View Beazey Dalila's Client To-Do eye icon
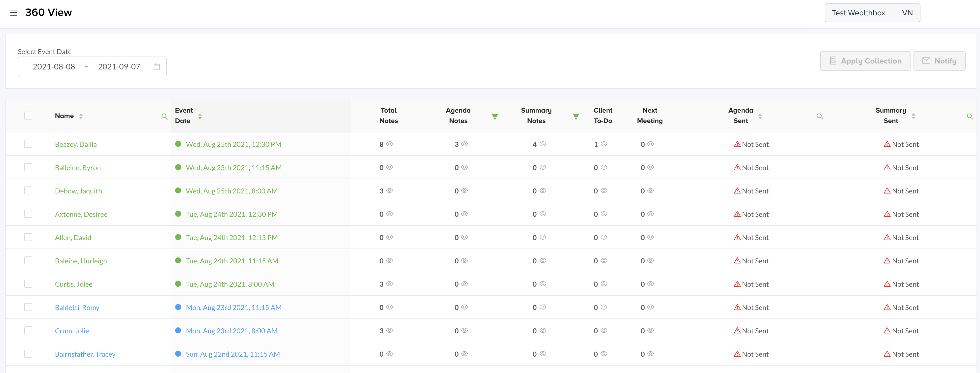This screenshot has width=980, height=373. click(604, 144)
